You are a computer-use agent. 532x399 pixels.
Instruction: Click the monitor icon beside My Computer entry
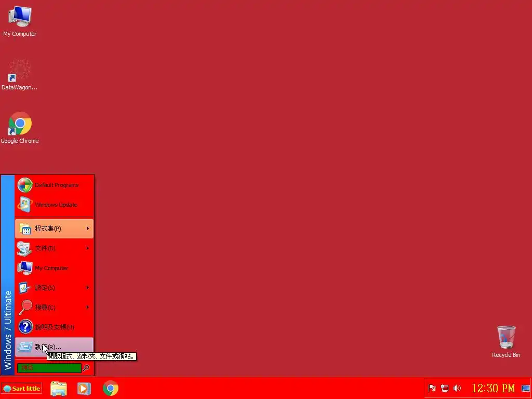coord(25,268)
